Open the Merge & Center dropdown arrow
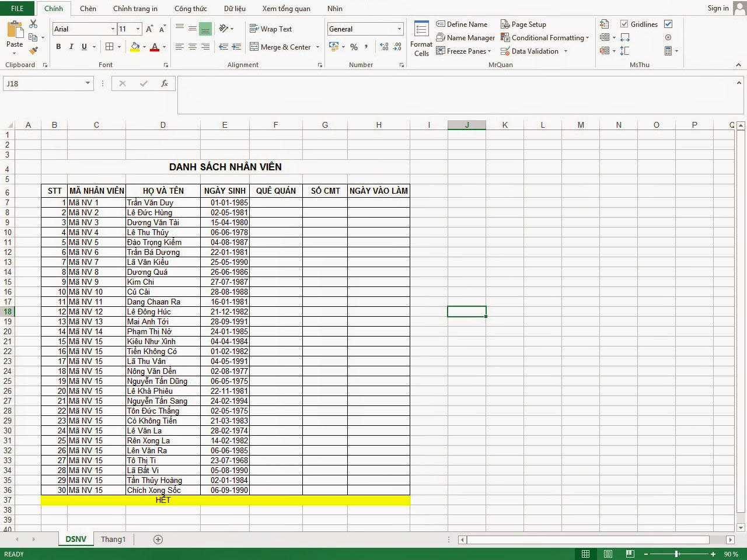The image size is (747, 560). (x=317, y=47)
